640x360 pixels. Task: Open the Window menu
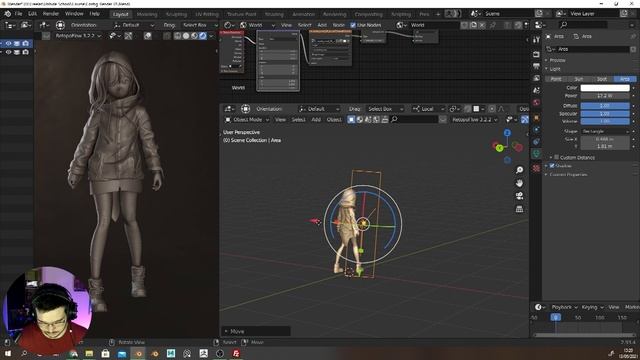coord(74,13)
